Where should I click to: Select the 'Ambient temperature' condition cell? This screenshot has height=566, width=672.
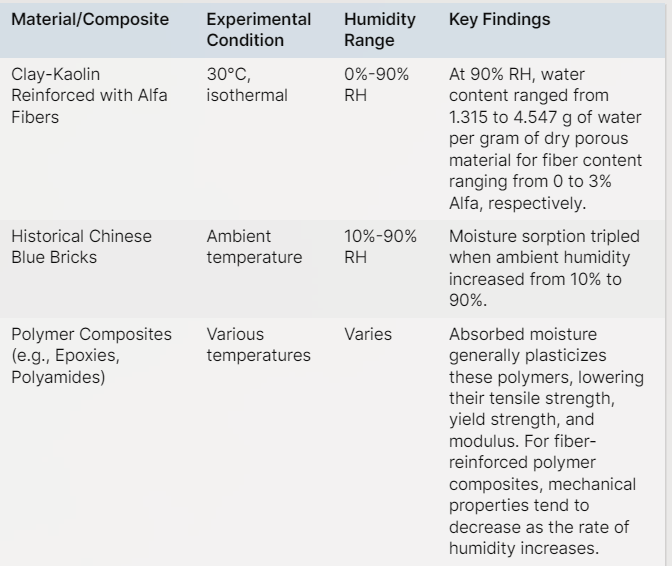point(254,247)
